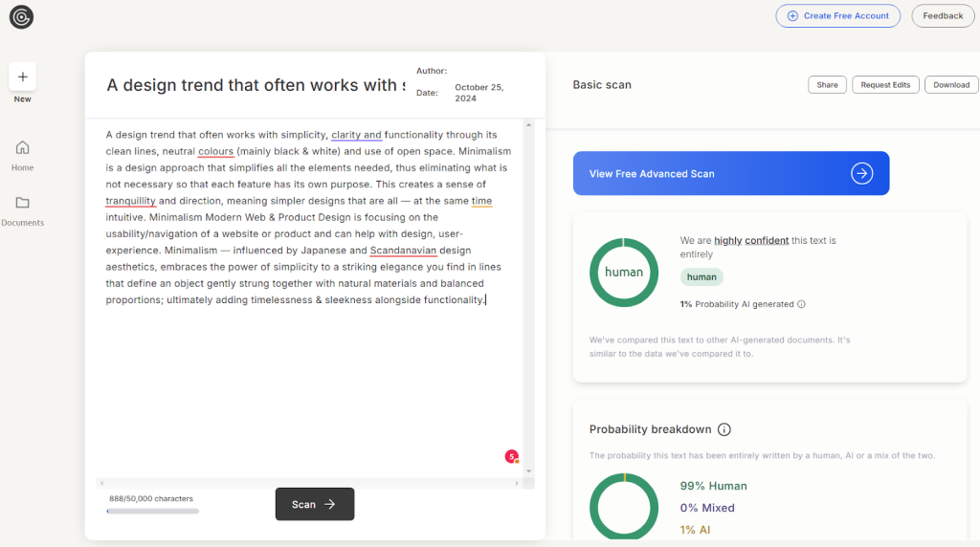The height and width of the screenshot is (547, 980).
Task: Click inside the essay text area
Action: pyautogui.click(x=309, y=299)
